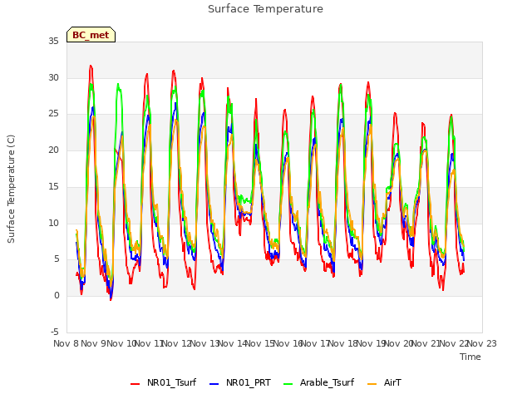532x399 pixels.
Task: Click the Nov 18 x-axis label
Action: click(x=343, y=343)
